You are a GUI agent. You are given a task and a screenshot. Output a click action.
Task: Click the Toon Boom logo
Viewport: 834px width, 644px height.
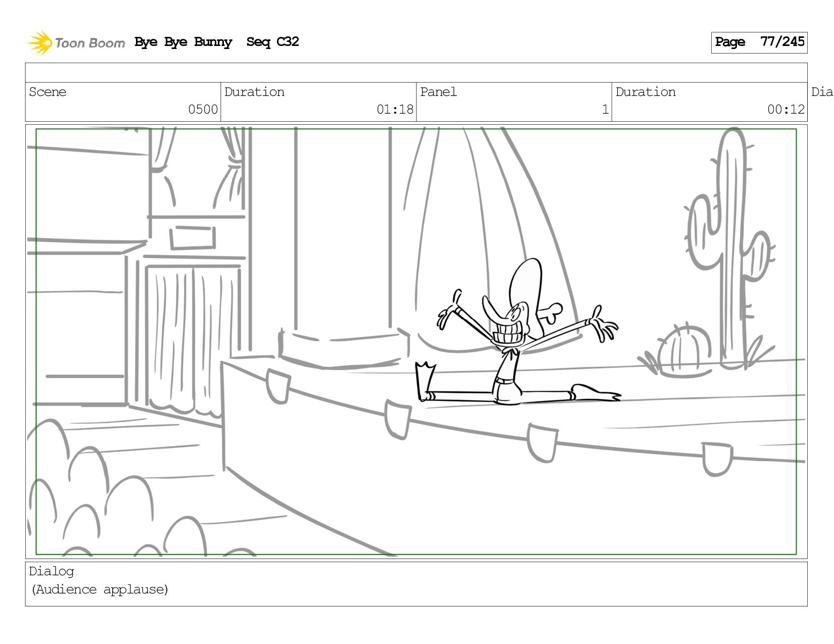tap(76, 42)
